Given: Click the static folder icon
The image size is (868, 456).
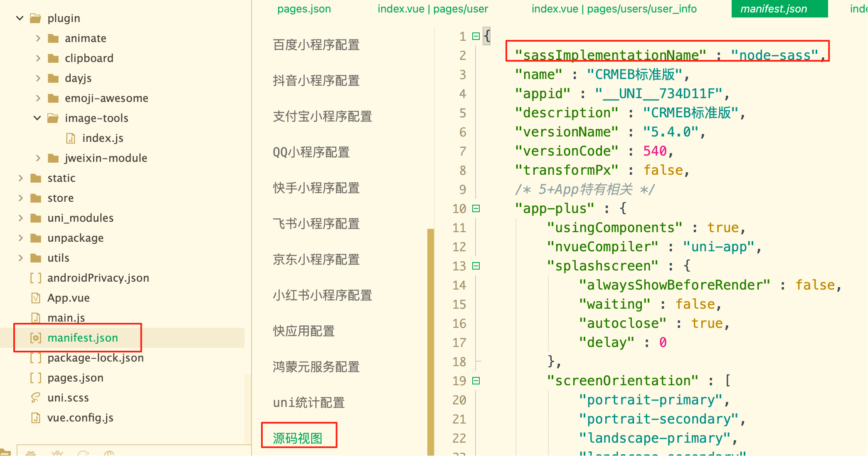Looking at the screenshot, I should (x=36, y=178).
